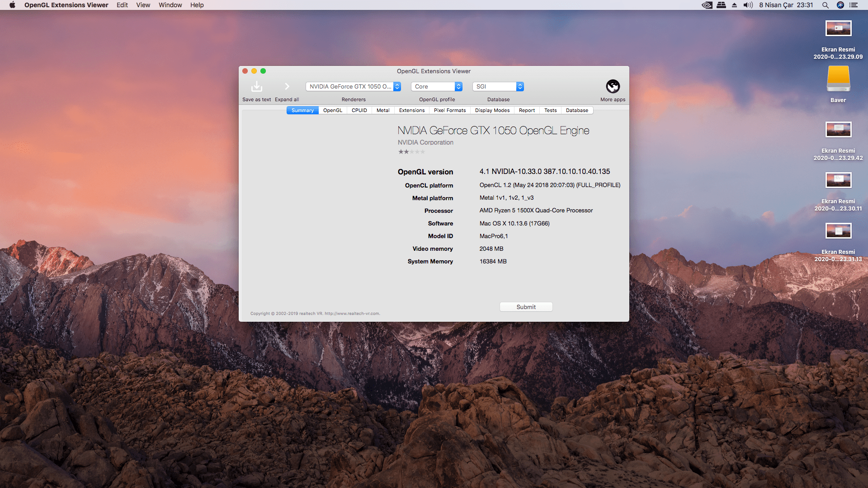Switch to the Extensions tab
Screen dimensions: 868x488
point(411,110)
